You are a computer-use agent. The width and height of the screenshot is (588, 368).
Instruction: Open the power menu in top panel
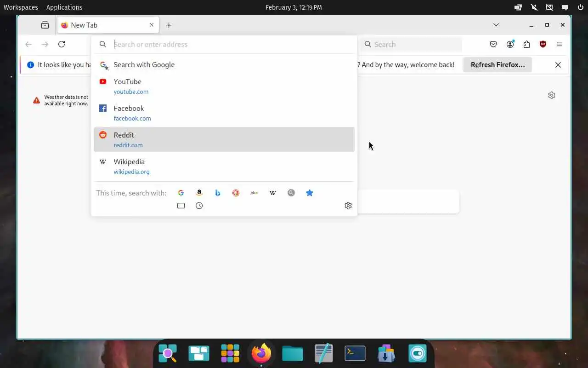[x=580, y=7]
